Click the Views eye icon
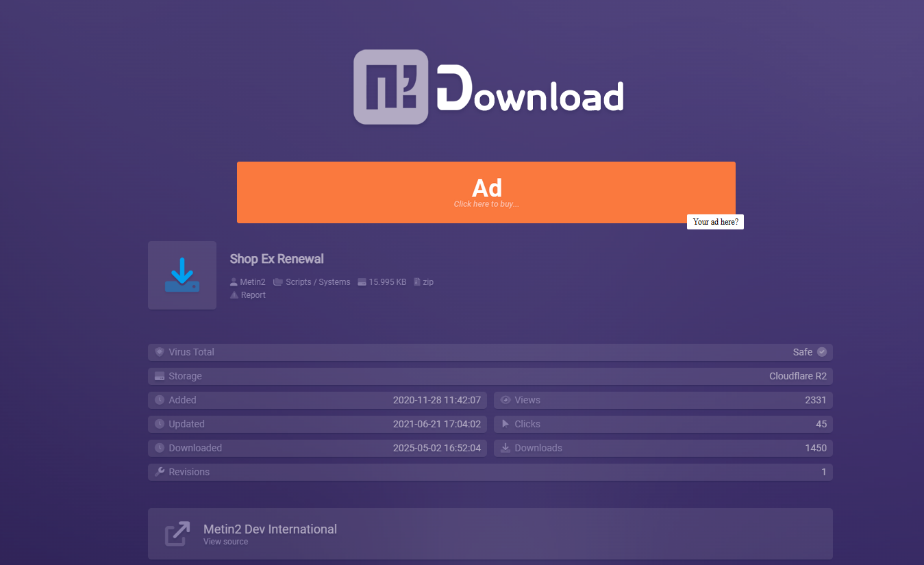 505,400
